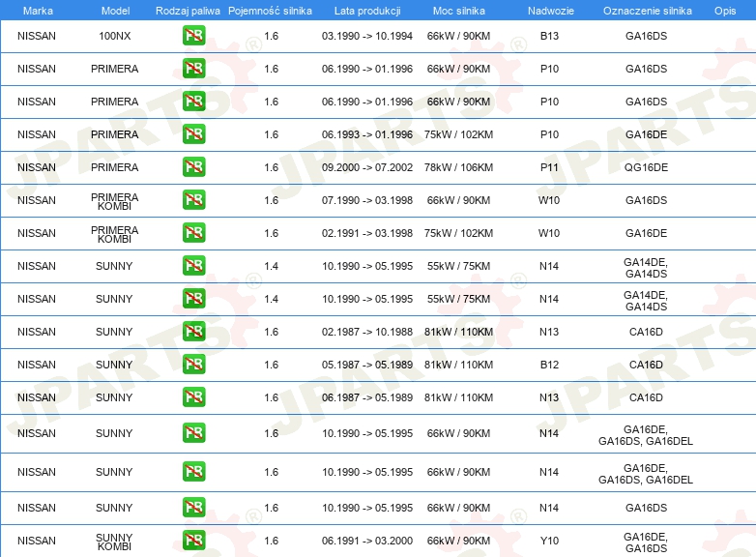This screenshot has width=756, height=557.
Task: Click the fuel icon in the SUNNY KOMBI Y10 row
Action: pyautogui.click(x=193, y=541)
